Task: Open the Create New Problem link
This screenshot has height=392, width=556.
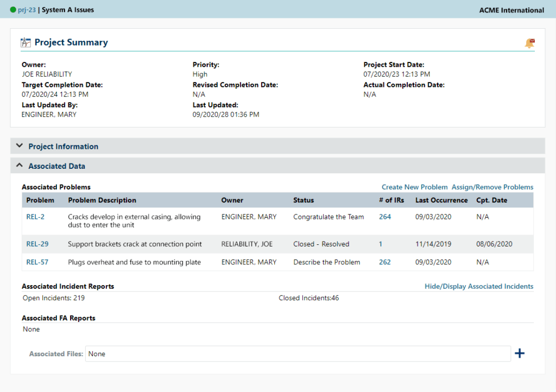Action: point(414,187)
